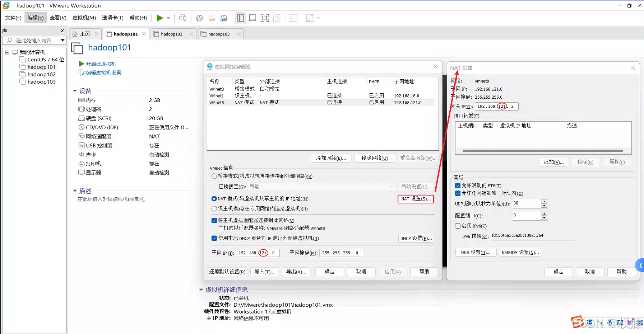Click the DNS 设置(D)... button
This screenshot has width=644, height=334.
(476, 253)
